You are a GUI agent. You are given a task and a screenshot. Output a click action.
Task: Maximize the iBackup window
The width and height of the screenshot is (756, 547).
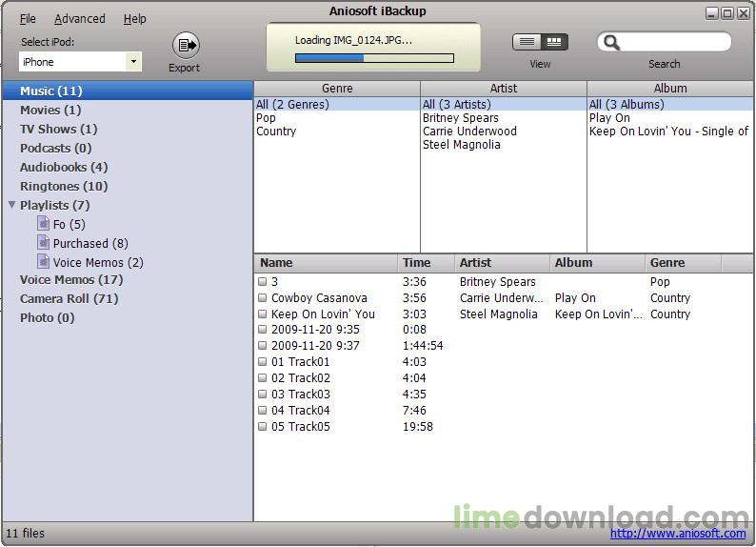[x=727, y=13]
